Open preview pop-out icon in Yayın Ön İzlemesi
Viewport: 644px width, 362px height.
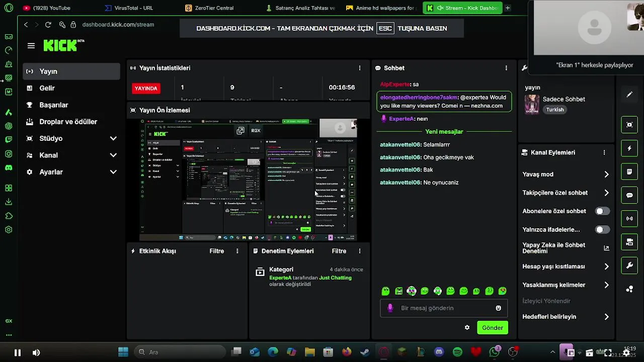coord(240,131)
